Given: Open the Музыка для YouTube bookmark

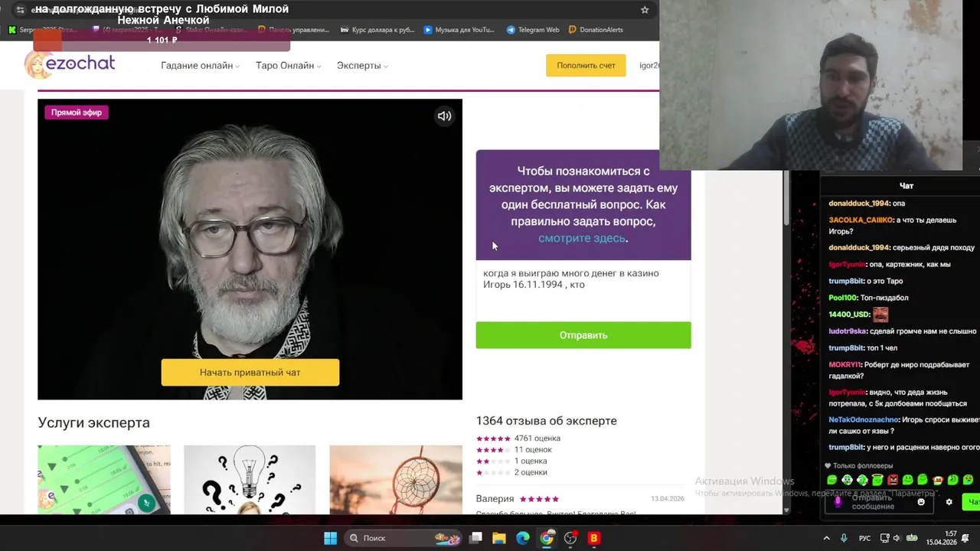Looking at the screenshot, I should coord(459,30).
